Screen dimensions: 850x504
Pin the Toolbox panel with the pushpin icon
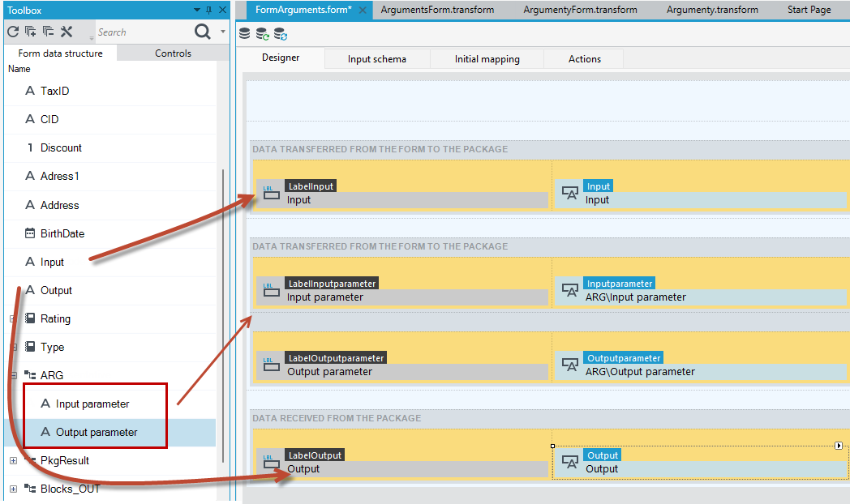(209, 10)
